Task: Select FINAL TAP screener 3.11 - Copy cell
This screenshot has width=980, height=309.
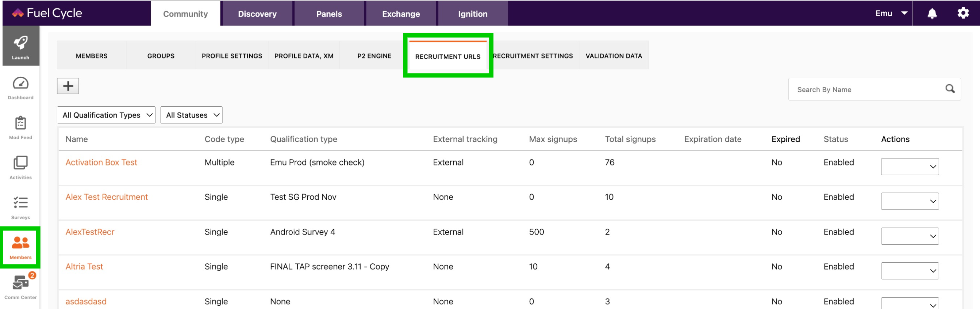Action: point(330,266)
